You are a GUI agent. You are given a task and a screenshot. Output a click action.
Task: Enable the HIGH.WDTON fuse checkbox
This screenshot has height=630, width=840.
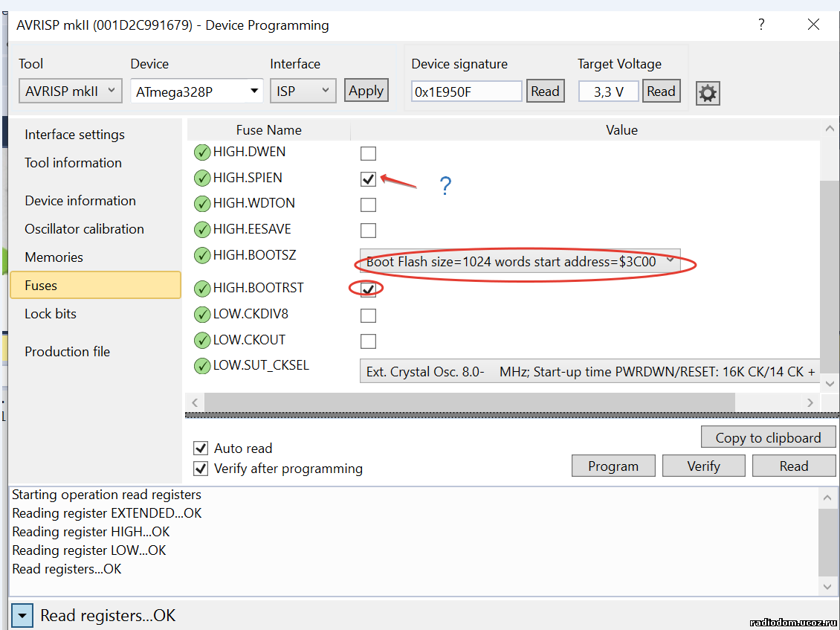[x=368, y=205]
